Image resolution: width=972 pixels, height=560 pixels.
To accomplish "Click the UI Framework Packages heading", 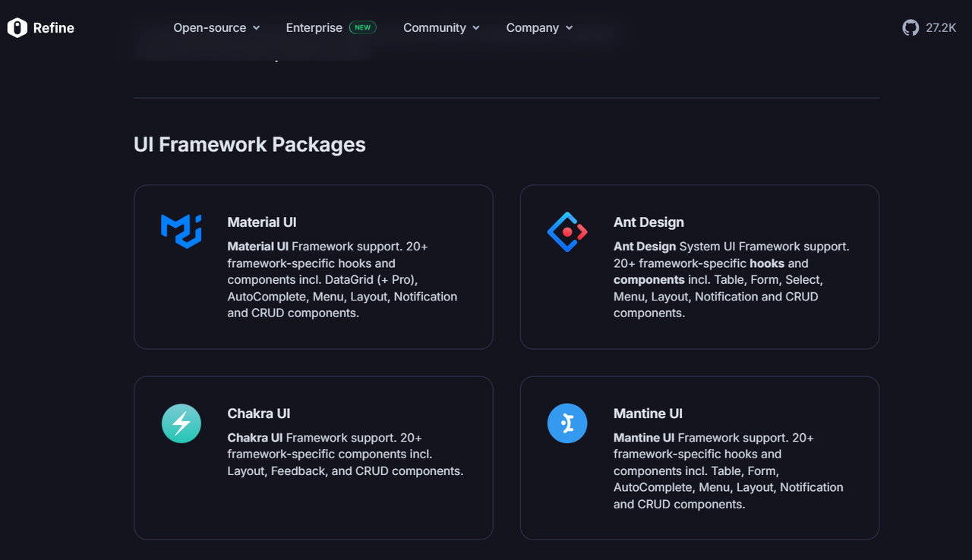I will [250, 144].
